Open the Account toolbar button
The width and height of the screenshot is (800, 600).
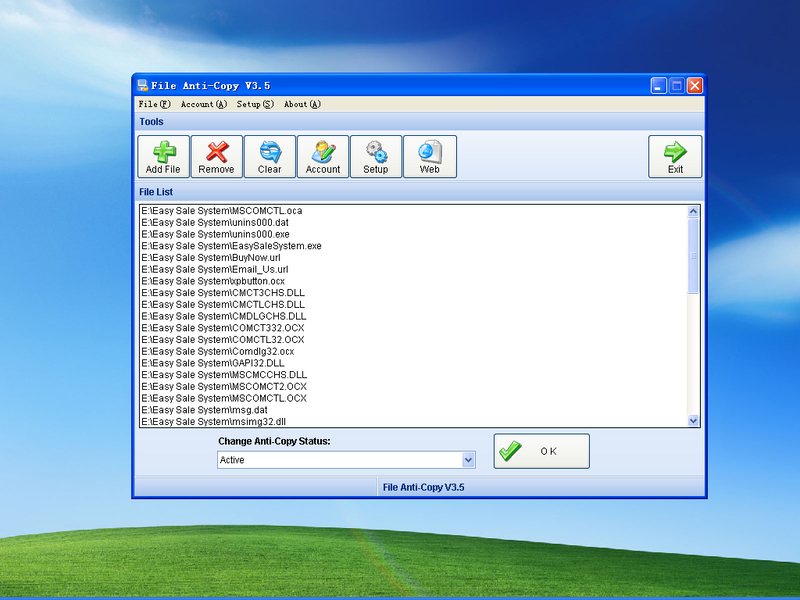323,157
